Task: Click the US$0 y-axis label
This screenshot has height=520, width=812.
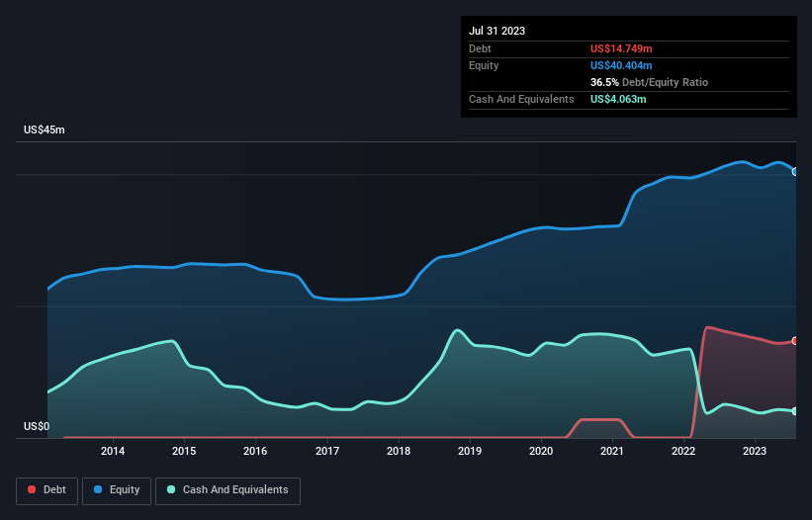Action: coord(37,426)
